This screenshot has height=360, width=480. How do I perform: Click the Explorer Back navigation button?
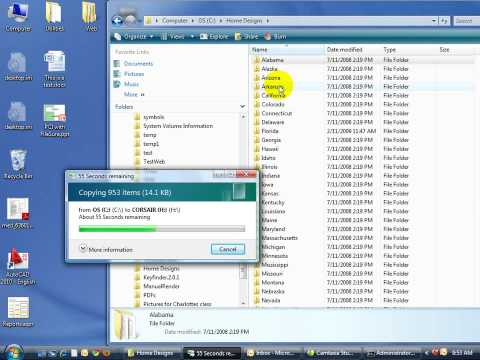(x=117, y=21)
